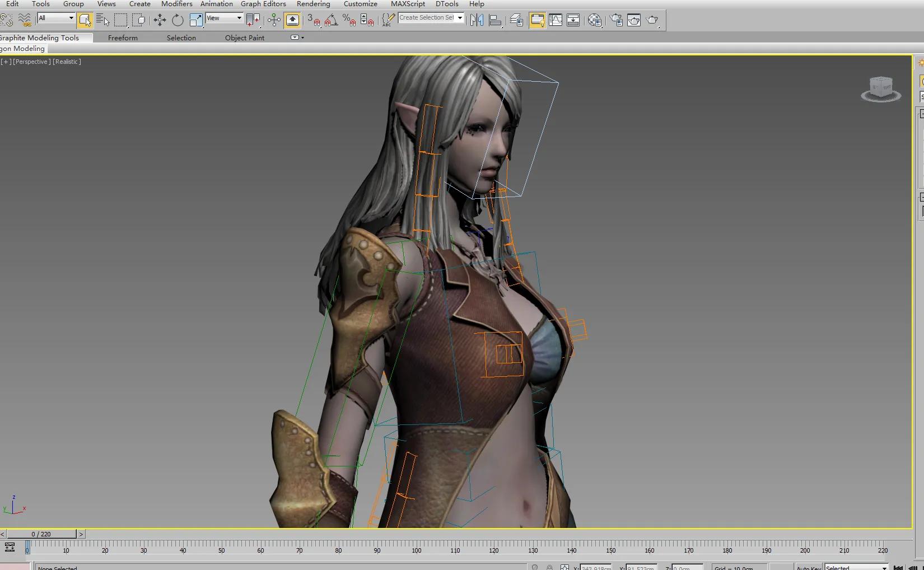924x570 pixels.
Task: Choose the Select and Scale tool
Action: coord(196,20)
